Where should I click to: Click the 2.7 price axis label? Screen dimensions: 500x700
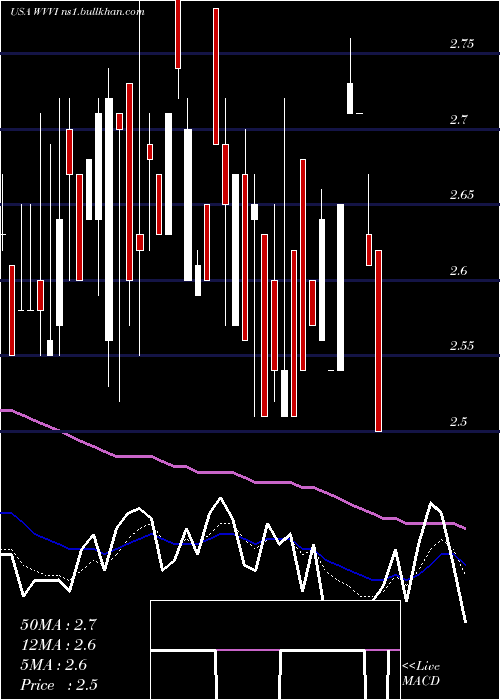459,119
